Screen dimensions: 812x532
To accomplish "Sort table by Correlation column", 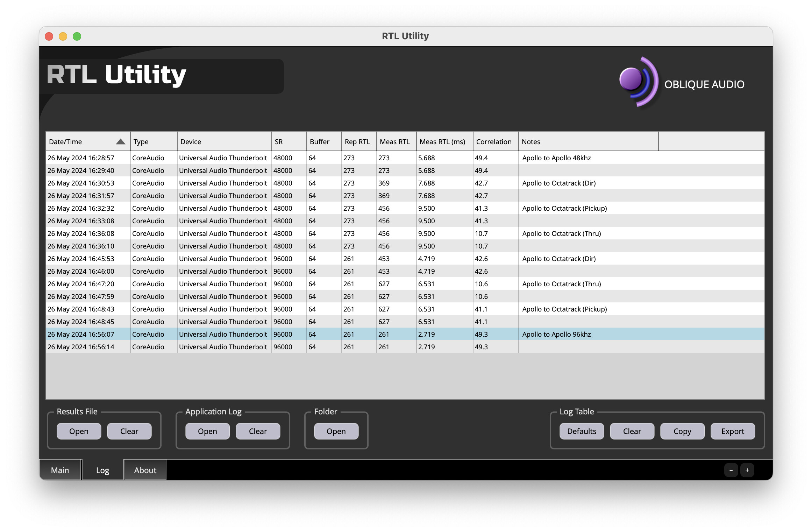I will [494, 142].
